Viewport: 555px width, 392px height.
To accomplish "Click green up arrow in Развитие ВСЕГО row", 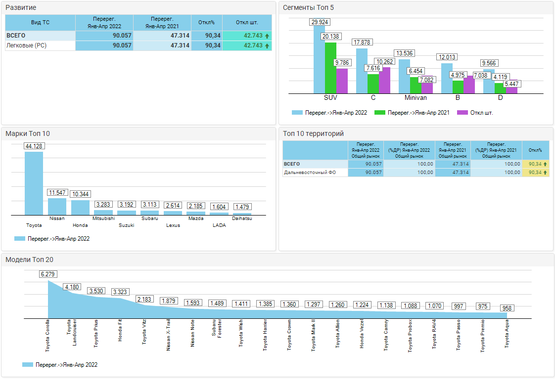I will 267,36.
